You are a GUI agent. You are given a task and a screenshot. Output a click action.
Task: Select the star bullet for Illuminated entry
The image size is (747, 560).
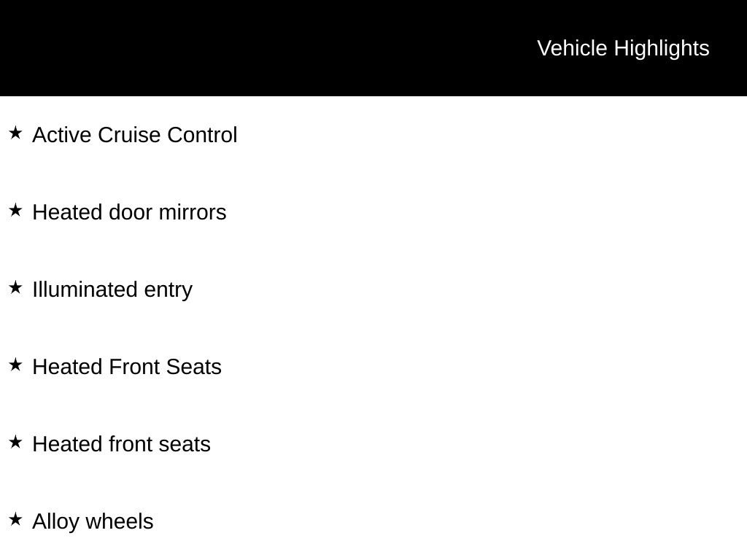coord(15,288)
